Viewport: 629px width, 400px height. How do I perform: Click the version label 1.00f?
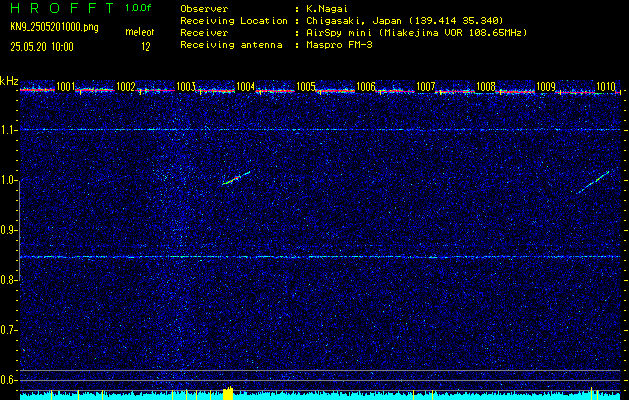pyautogui.click(x=138, y=8)
